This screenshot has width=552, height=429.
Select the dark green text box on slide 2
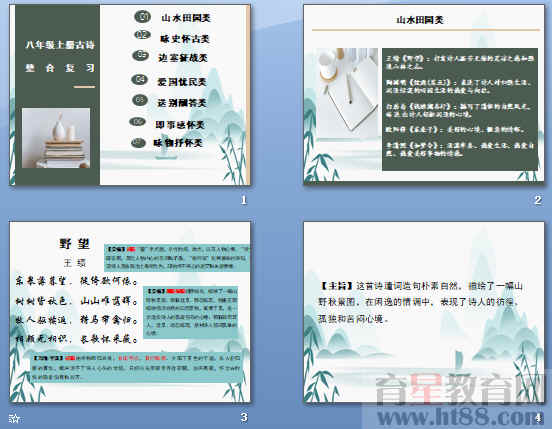460,109
